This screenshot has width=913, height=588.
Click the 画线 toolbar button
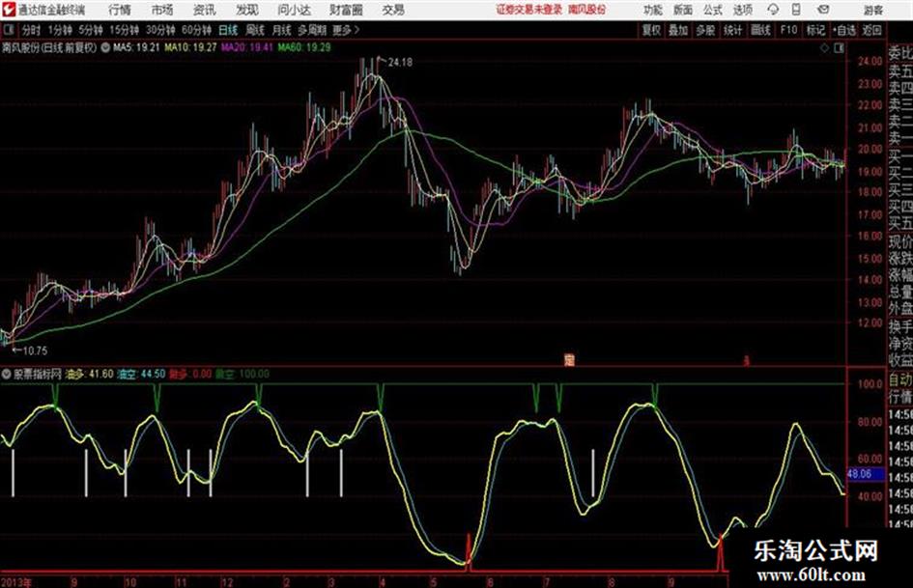761,30
